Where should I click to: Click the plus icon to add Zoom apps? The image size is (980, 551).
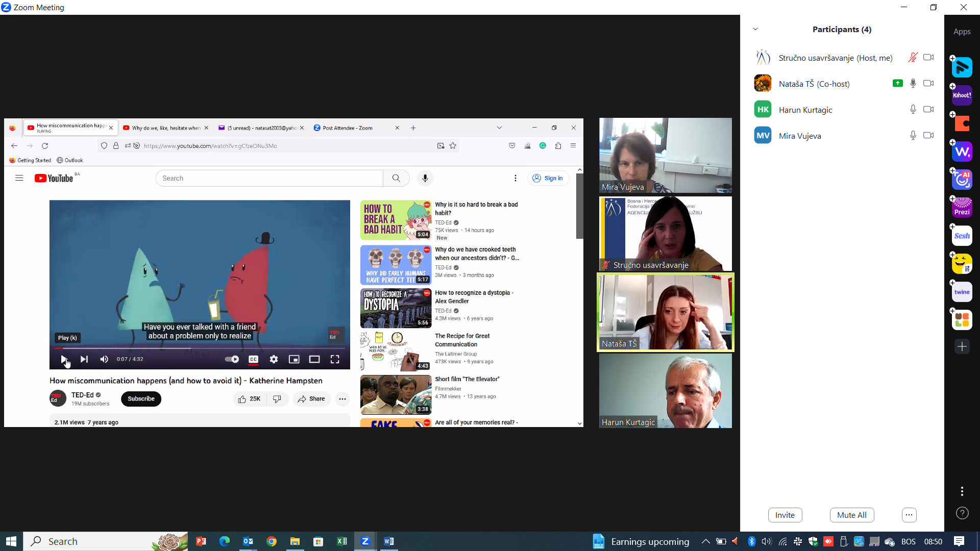[962, 347]
